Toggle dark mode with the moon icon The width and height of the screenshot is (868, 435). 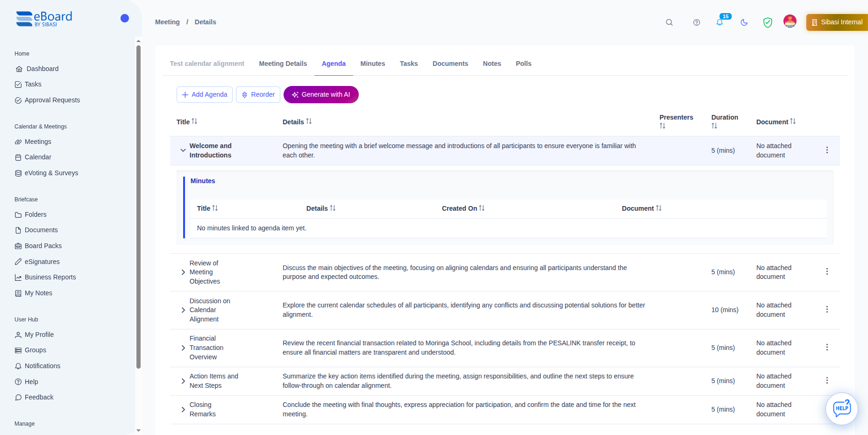point(744,22)
